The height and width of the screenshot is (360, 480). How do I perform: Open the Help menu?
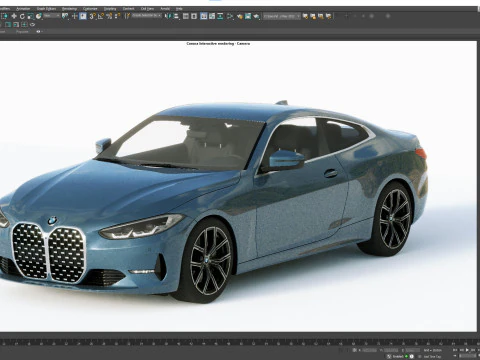179,9
